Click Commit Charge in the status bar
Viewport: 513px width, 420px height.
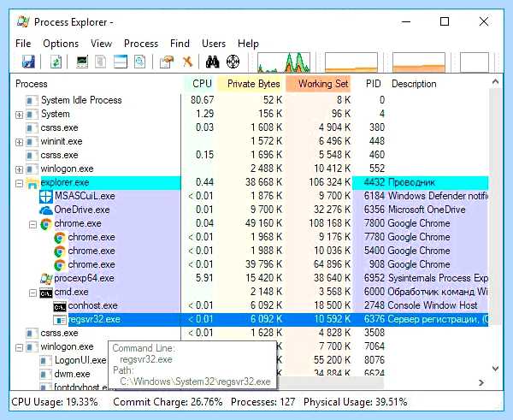tap(168, 402)
